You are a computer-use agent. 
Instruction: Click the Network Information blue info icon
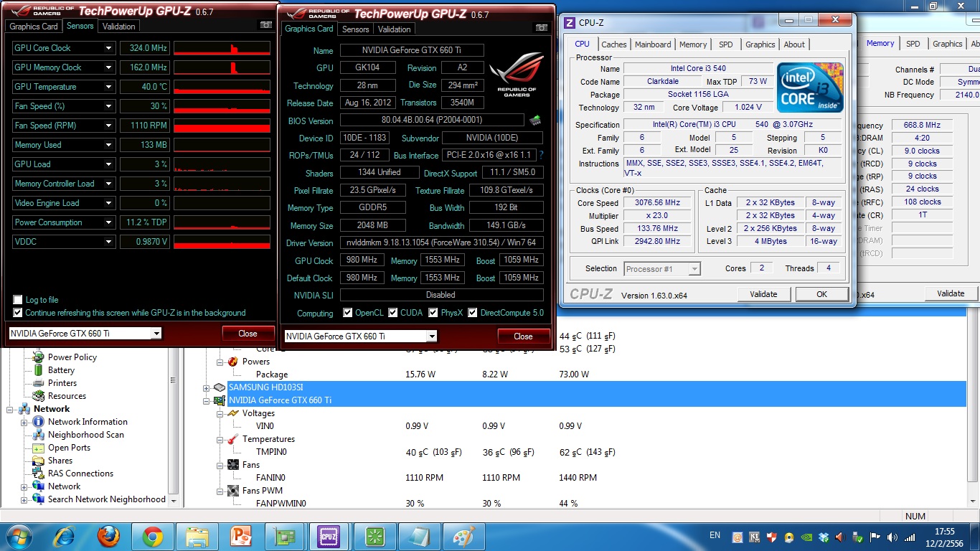pyautogui.click(x=39, y=422)
